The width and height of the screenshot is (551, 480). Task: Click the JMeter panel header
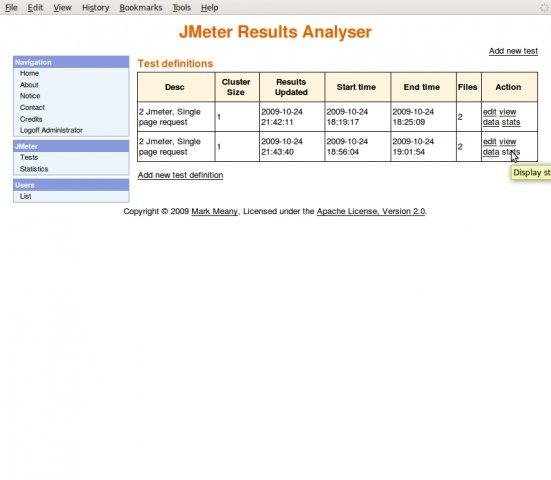[71, 146]
